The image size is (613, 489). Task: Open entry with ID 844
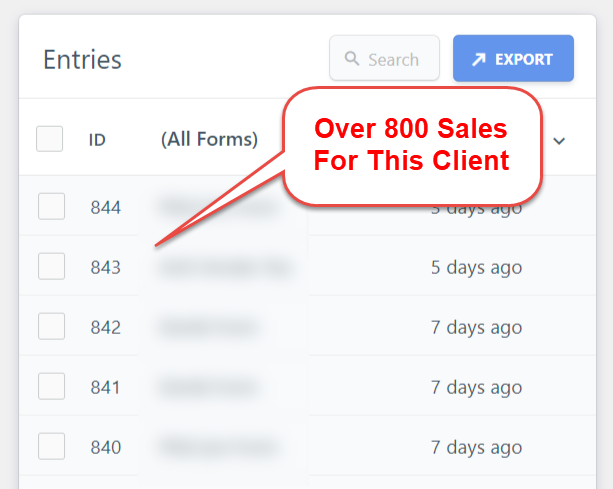(x=105, y=207)
